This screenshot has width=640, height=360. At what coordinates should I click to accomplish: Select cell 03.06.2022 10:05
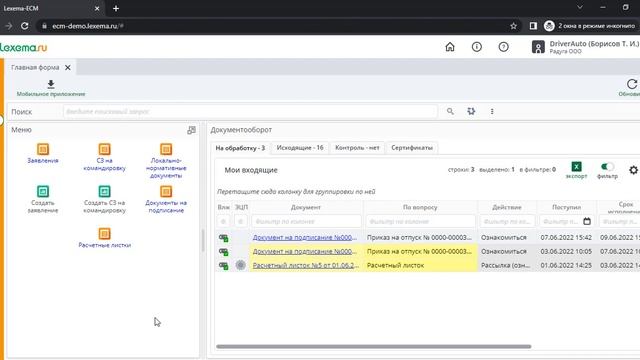(x=566, y=251)
